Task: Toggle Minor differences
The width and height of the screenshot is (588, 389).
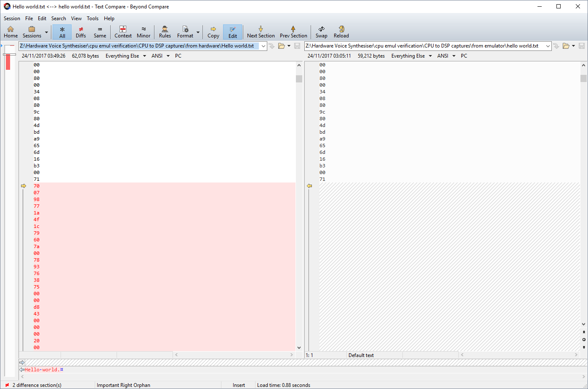Action: pos(144,32)
